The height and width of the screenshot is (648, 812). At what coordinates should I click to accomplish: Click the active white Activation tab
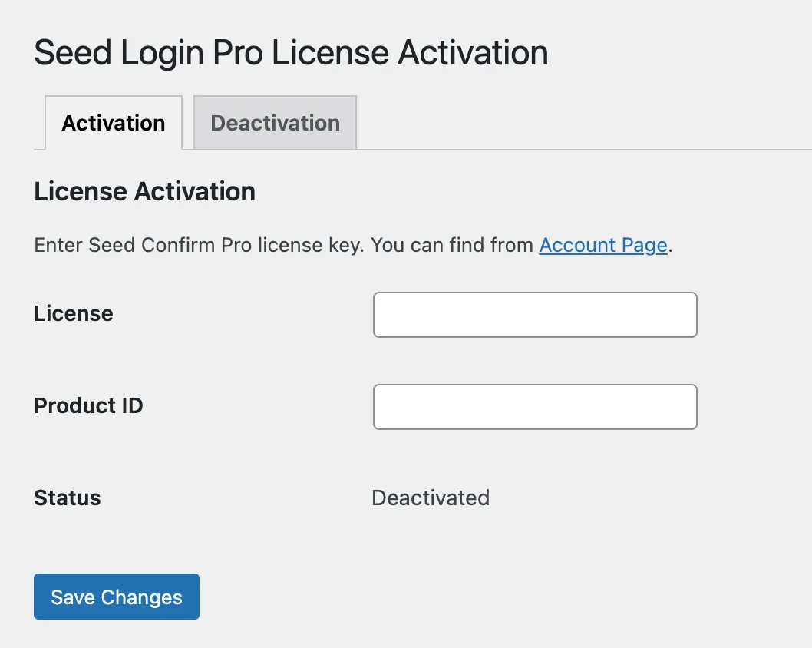point(114,123)
